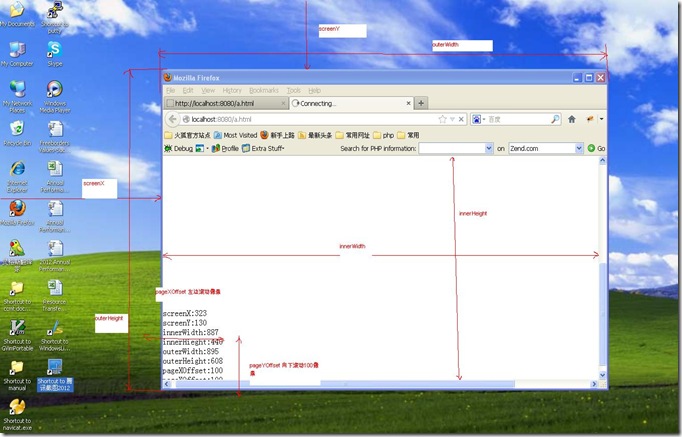Open the History menu
This screenshot has width=682, height=437.
(232, 90)
